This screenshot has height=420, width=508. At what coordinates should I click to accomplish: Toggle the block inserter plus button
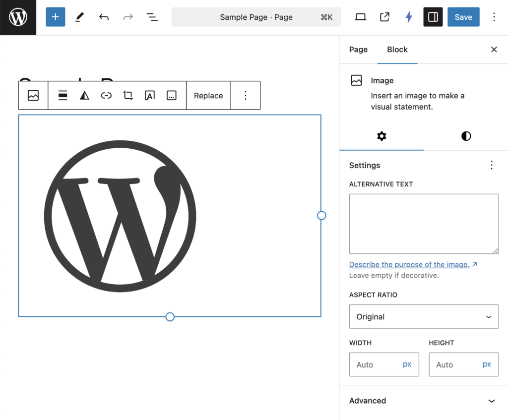pos(56,17)
